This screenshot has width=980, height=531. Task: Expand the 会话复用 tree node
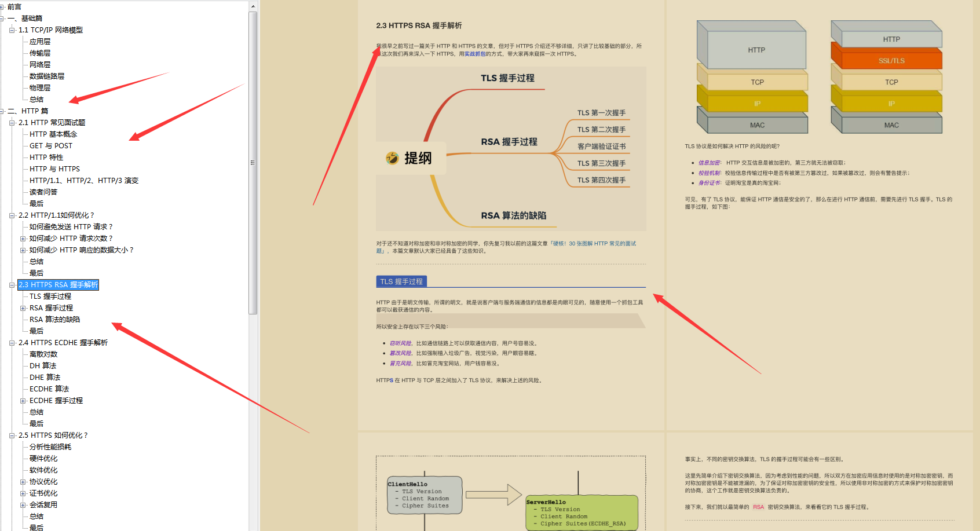coord(23,505)
